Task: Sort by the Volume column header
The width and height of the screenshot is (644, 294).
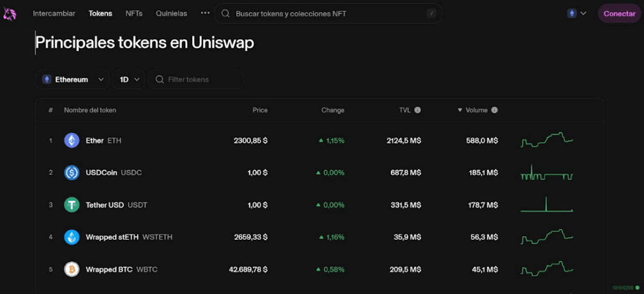Action: pos(477,110)
